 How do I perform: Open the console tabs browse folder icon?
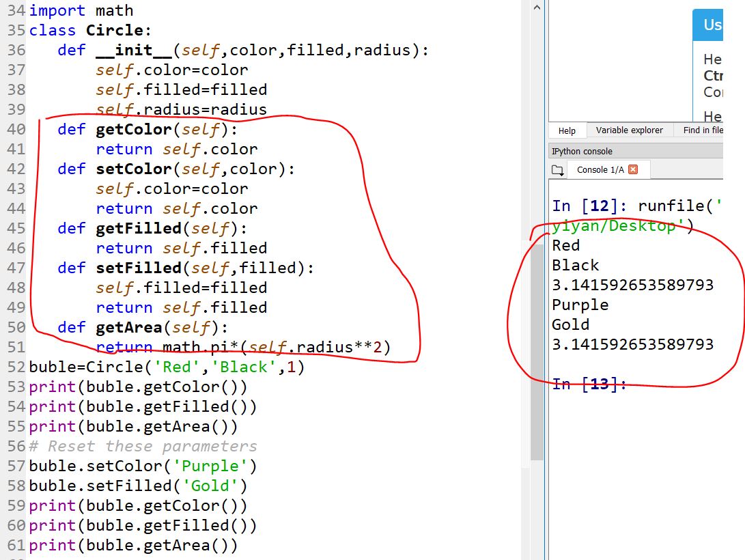pyautogui.click(x=557, y=170)
